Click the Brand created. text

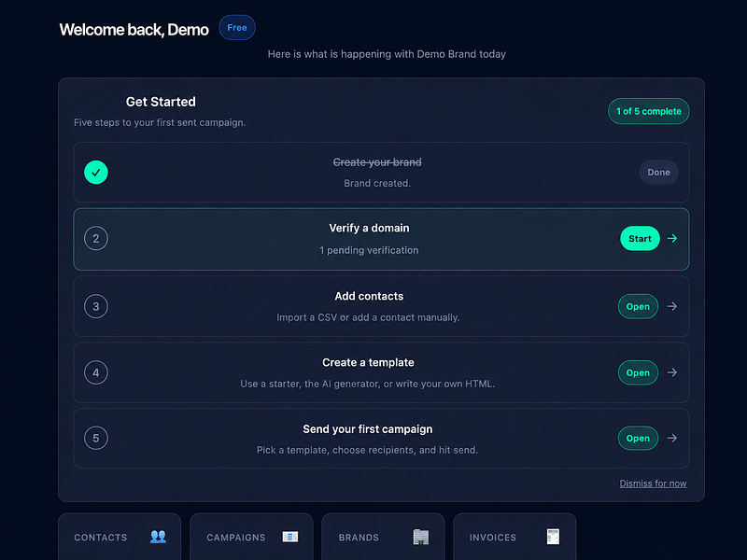[377, 183]
